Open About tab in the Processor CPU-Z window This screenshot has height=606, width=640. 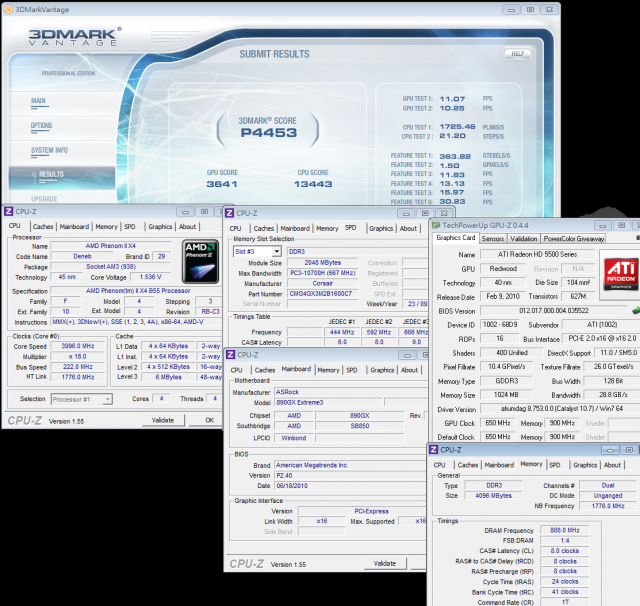pos(187,226)
